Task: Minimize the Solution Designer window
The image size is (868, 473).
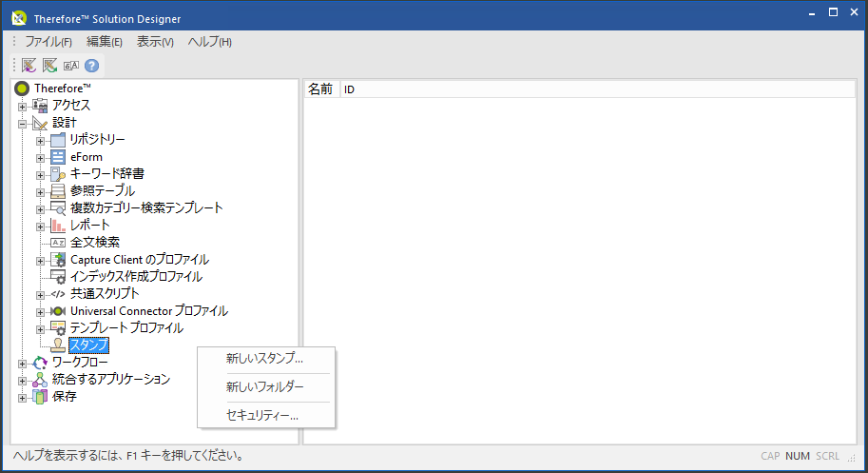Action: tap(812, 12)
